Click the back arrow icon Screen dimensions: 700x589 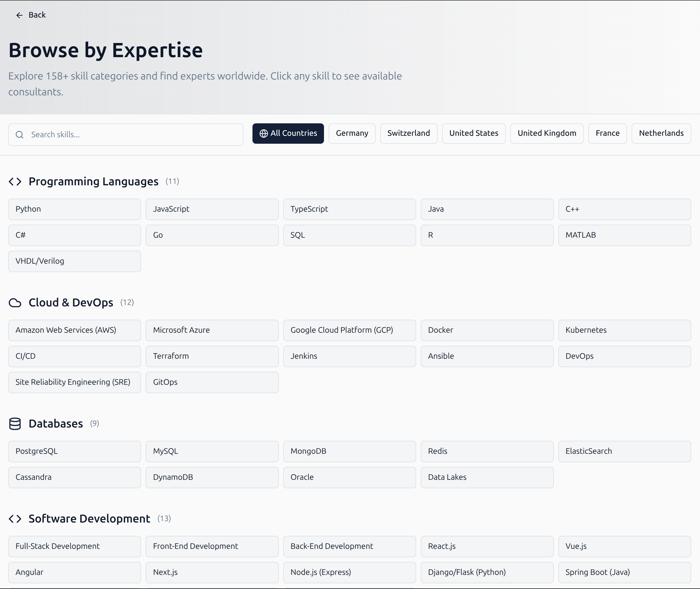[x=19, y=15]
